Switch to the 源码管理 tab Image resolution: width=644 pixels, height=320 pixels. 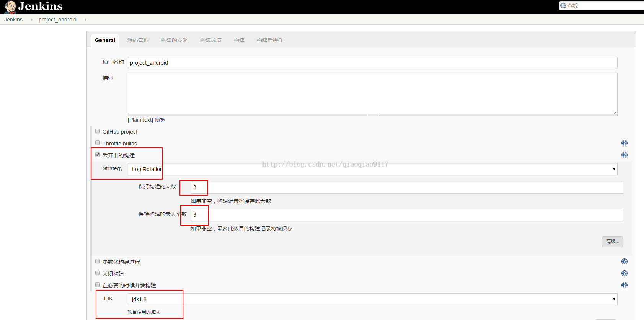pyautogui.click(x=138, y=40)
